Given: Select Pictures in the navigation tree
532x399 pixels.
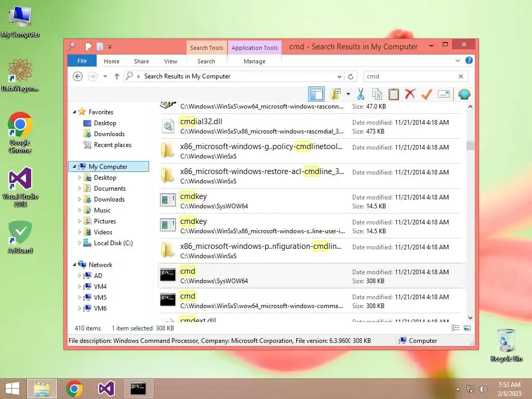Looking at the screenshot, I should (104, 221).
